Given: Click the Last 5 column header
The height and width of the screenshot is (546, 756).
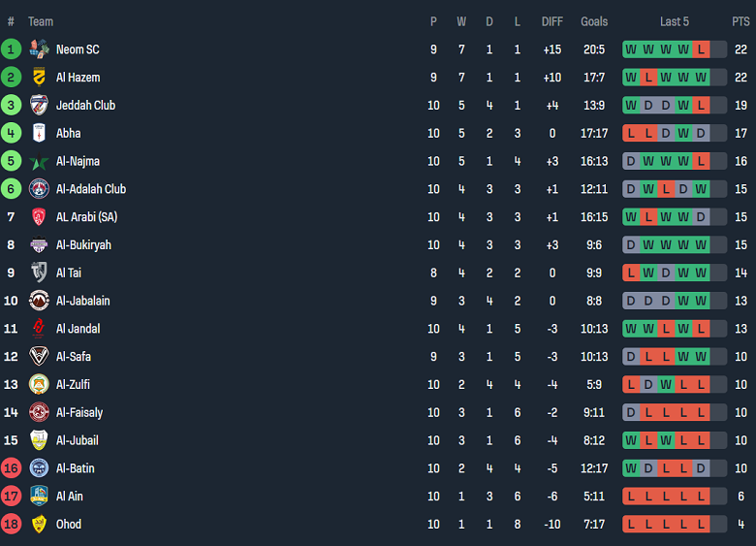Looking at the screenshot, I should [675, 21].
